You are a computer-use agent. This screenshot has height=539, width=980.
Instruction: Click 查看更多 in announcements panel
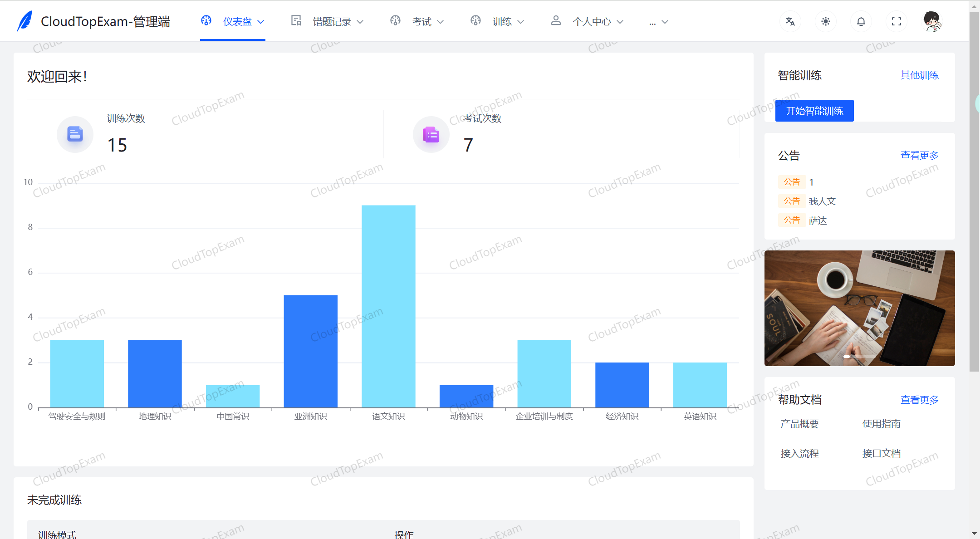click(x=919, y=156)
